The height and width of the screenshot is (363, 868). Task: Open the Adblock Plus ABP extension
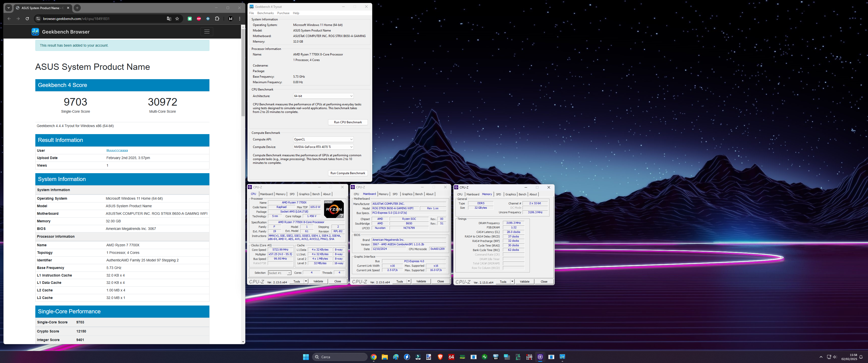(199, 18)
